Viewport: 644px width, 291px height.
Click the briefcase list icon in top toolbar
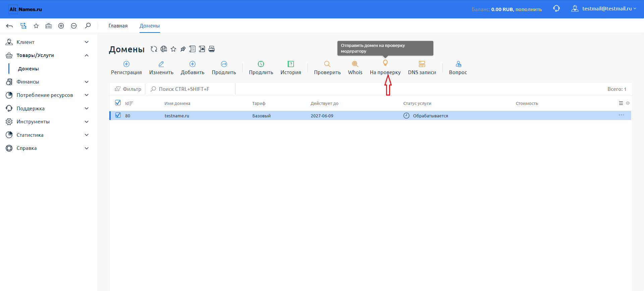tap(49, 26)
